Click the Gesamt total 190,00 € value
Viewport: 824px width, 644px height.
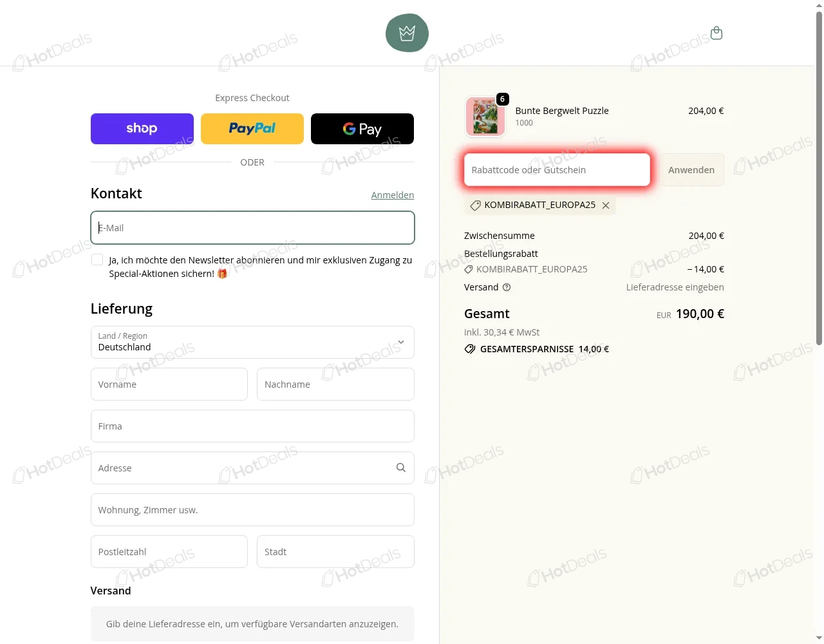(700, 314)
